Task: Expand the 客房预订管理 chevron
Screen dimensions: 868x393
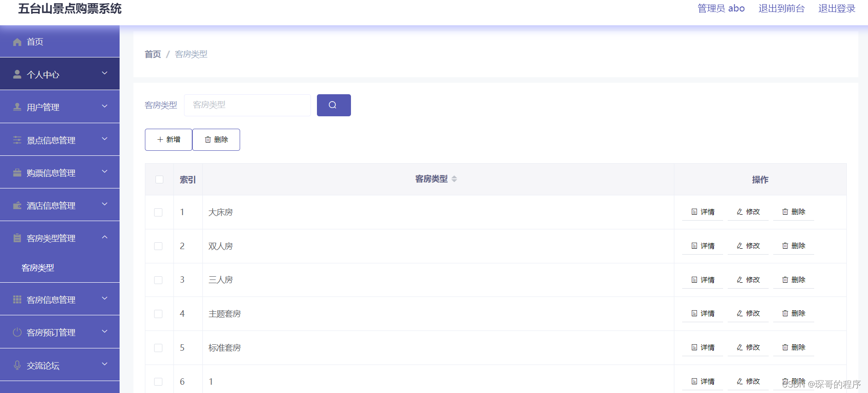Action: pyautogui.click(x=105, y=331)
